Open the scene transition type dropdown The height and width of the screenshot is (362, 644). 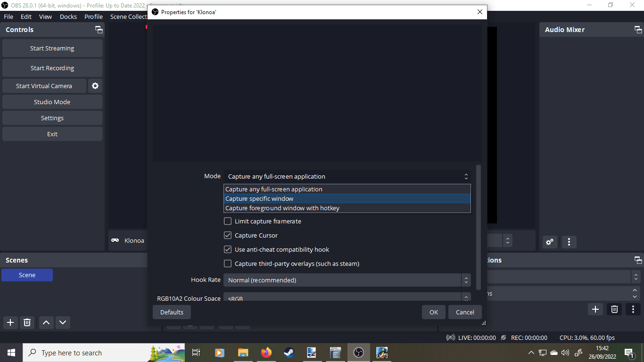[564, 277]
